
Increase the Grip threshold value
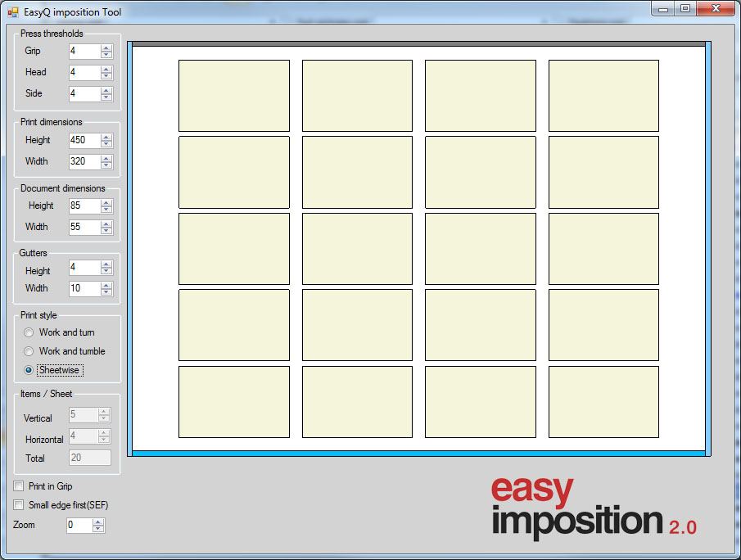tap(106, 48)
